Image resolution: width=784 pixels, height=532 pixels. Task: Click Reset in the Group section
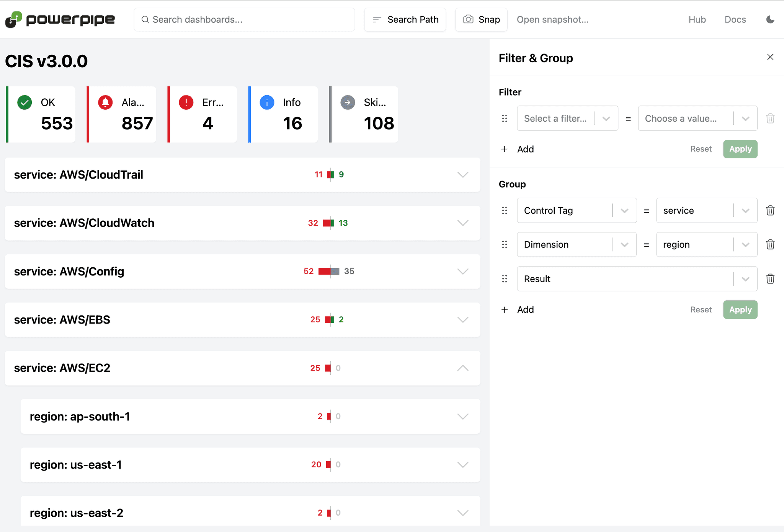pos(701,310)
